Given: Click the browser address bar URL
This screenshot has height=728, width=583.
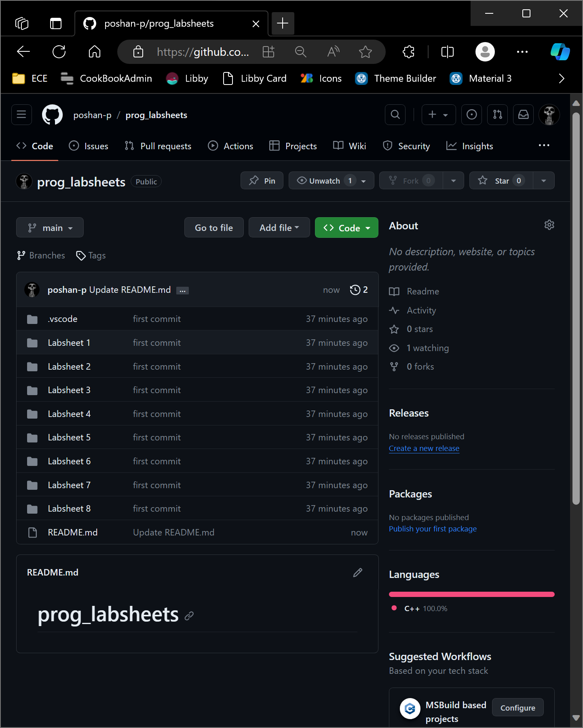Looking at the screenshot, I should pyautogui.click(x=203, y=52).
